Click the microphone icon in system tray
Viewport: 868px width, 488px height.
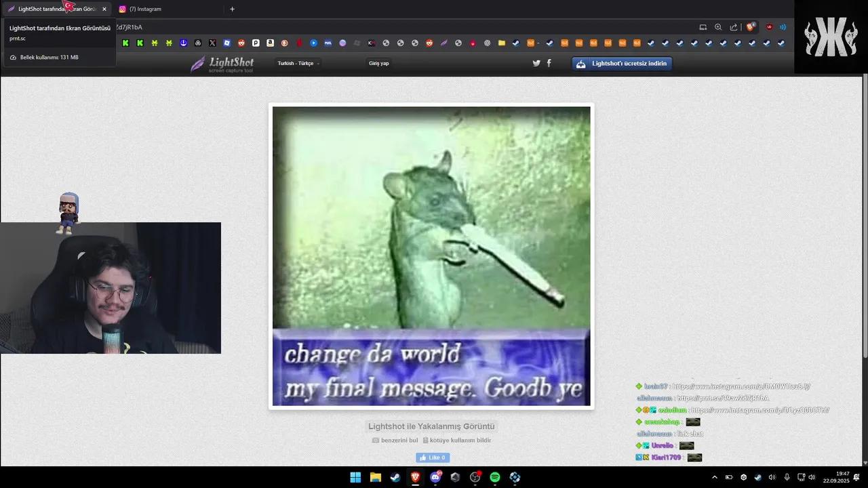[787, 477]
